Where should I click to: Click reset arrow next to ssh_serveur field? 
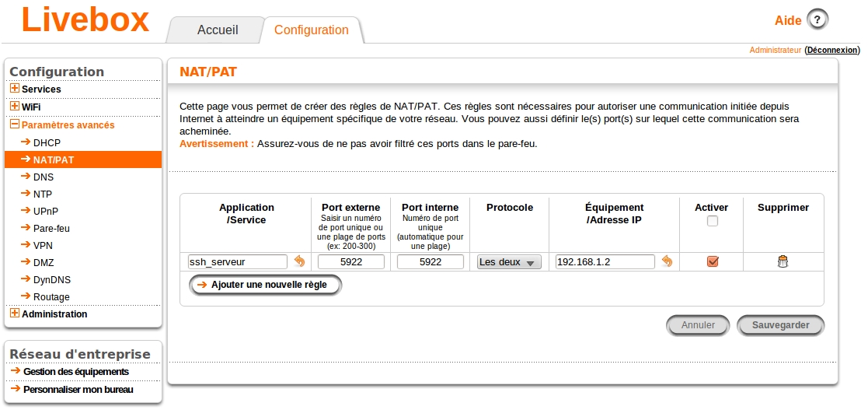pyautogui.click(x=299, y=262)
